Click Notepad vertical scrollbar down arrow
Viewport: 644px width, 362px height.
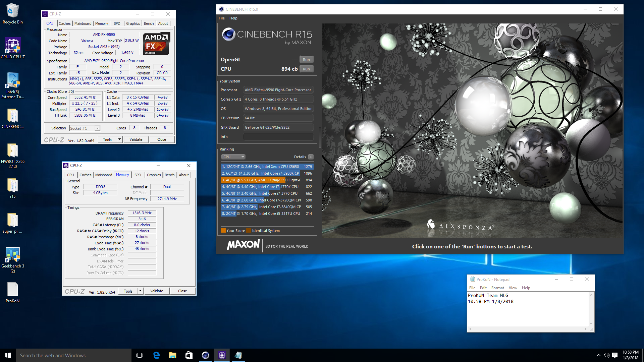[x=591, y=323]
